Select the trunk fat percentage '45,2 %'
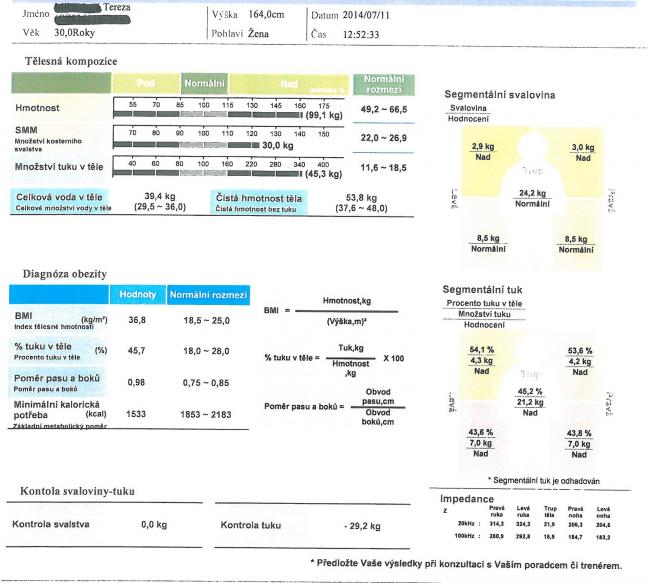 (x=530, y=391)
